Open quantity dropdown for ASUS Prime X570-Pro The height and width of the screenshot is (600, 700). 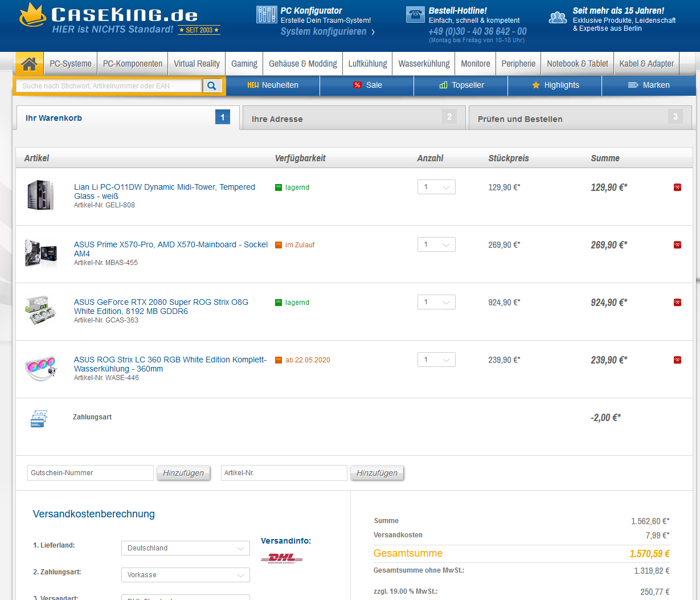[x=436, y=244]
